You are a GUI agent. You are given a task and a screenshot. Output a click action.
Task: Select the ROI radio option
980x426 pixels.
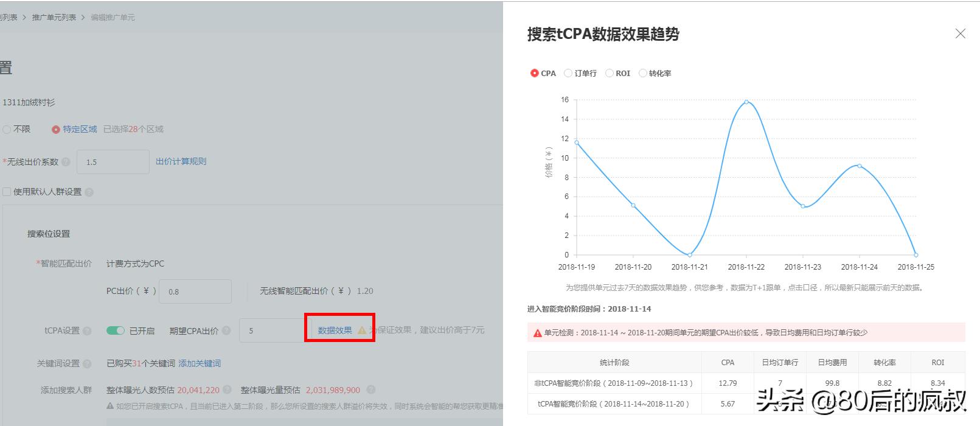pos(609,73)
